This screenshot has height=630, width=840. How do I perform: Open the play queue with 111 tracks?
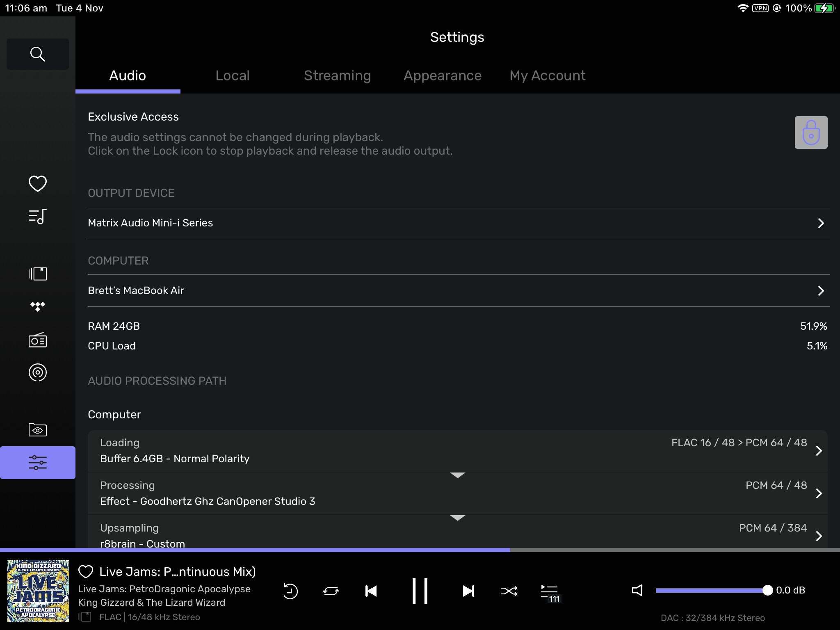click(550, 593)
